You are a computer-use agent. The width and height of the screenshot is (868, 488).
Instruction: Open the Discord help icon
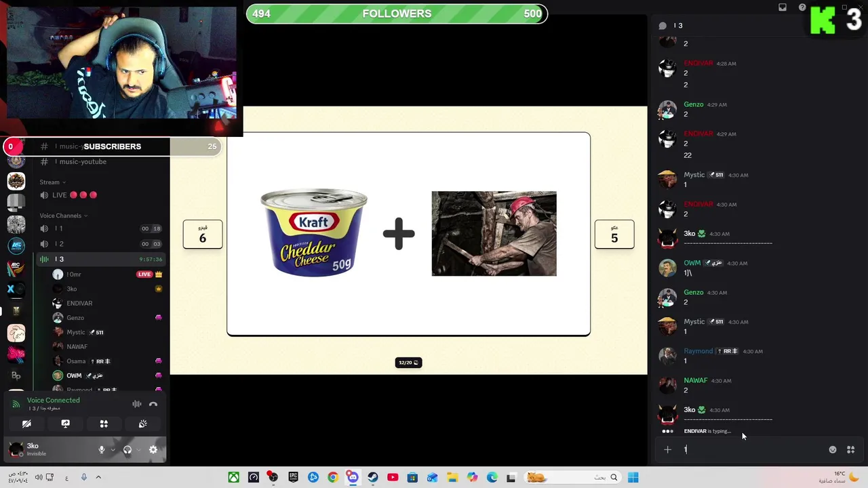[802, 7]
